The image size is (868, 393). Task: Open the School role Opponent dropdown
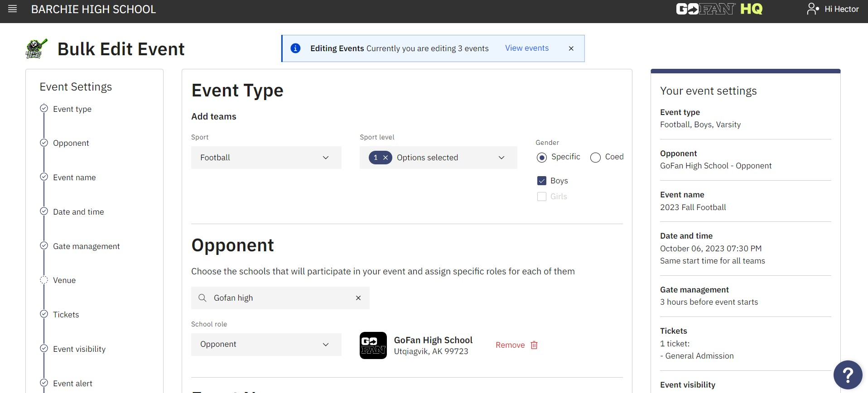point(266,345)
